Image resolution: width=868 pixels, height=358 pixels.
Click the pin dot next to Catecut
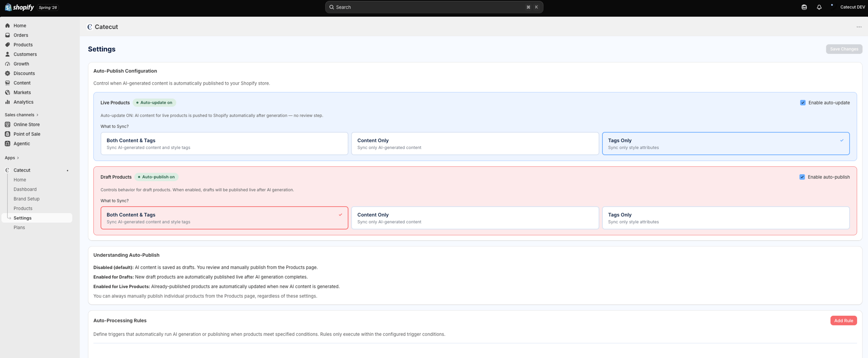67,171
